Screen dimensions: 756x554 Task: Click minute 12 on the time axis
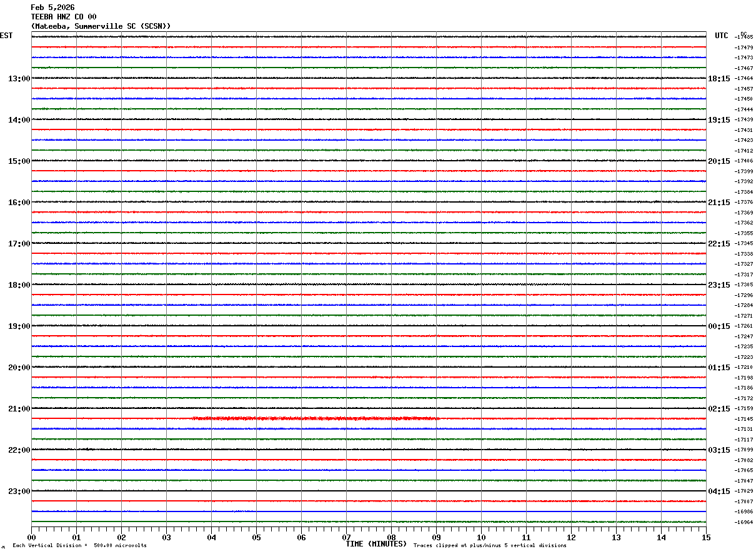click(x=571, y=537)
